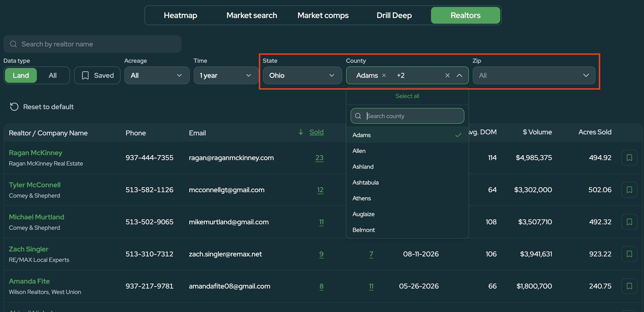Select Allen county option
The height and width of the screenshot is (312, 644).
(407, 151)
